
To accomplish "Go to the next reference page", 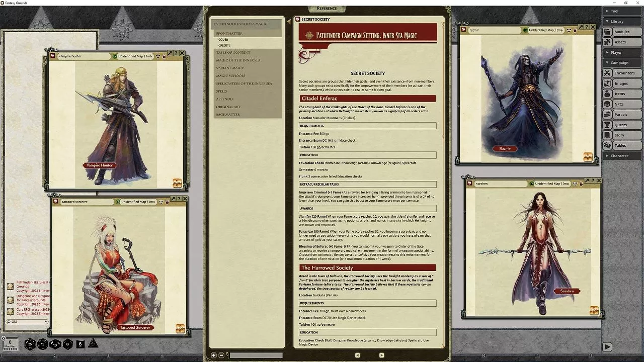I will coord(381,355).
